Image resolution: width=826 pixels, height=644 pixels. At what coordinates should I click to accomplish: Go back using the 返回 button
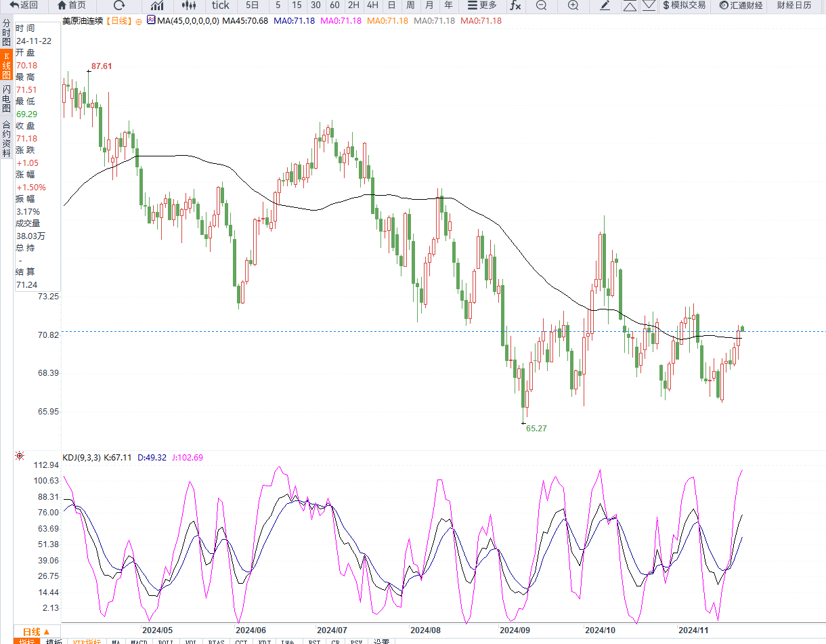[24, 5]
